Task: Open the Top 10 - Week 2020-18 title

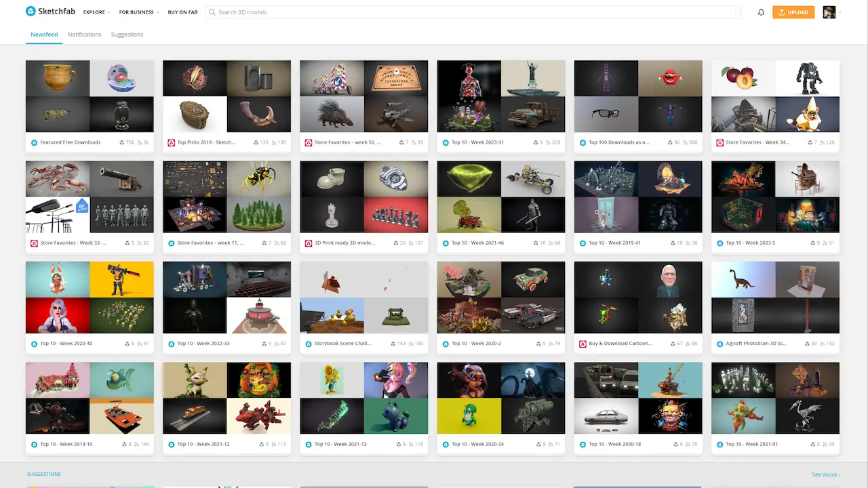Action: pyautogui.click(x=615, y=444)
